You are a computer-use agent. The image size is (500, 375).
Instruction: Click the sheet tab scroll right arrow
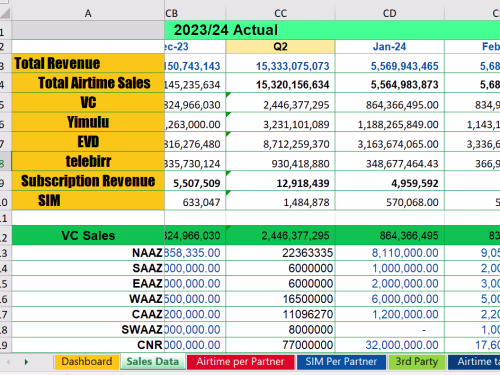(26, 362)
